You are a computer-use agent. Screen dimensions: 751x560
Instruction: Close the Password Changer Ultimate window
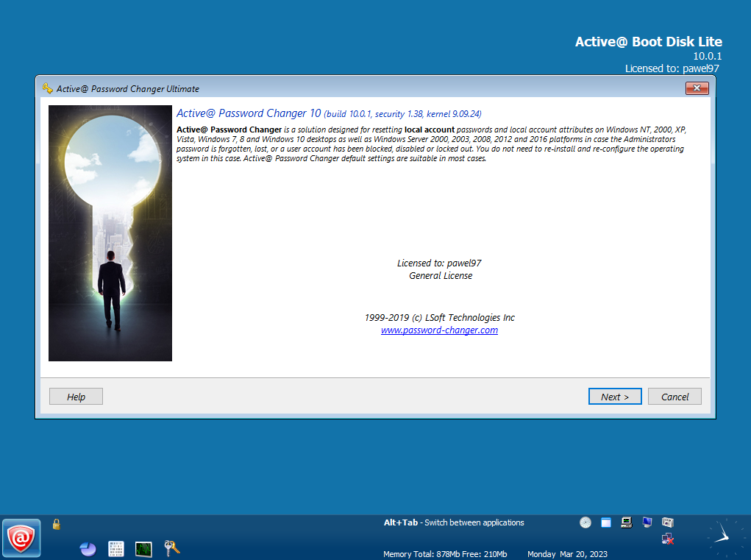pyautogui.click(x=697, y=88)
